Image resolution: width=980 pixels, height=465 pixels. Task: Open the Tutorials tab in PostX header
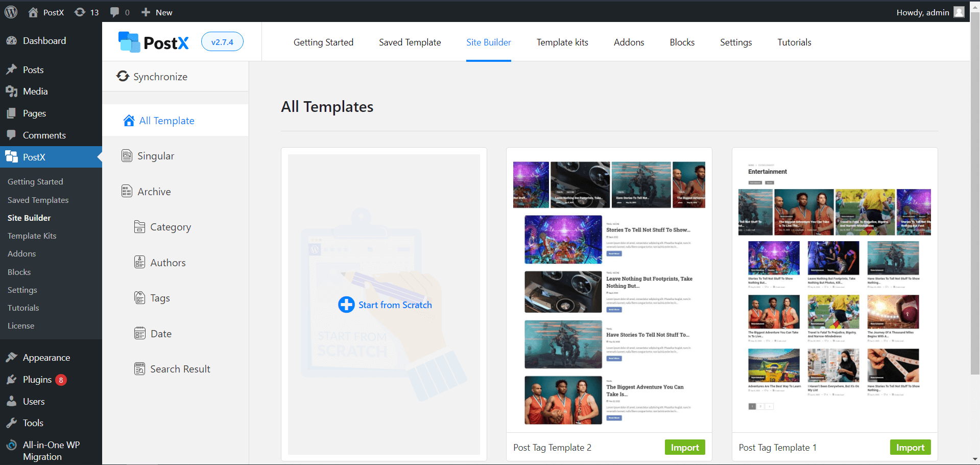[x=794, y=42]
